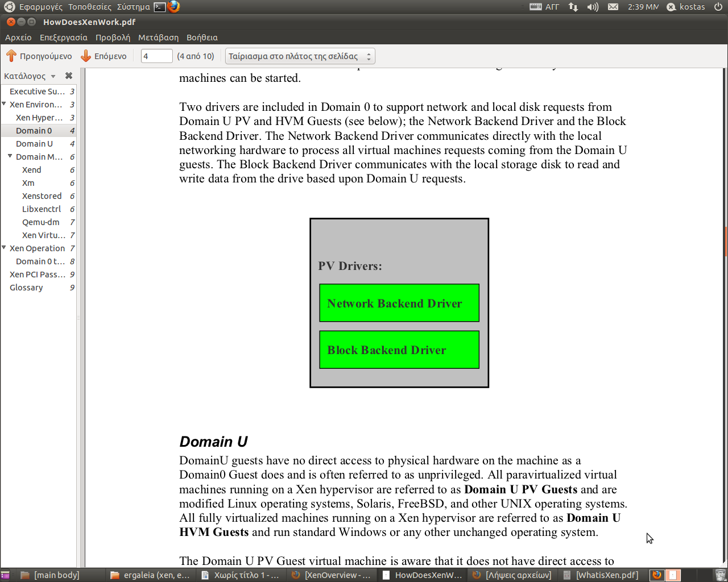The width and height of the screenshot is (728, 582).
Task: Click the sidebar pane divider handle
Action: coord(78,318)
